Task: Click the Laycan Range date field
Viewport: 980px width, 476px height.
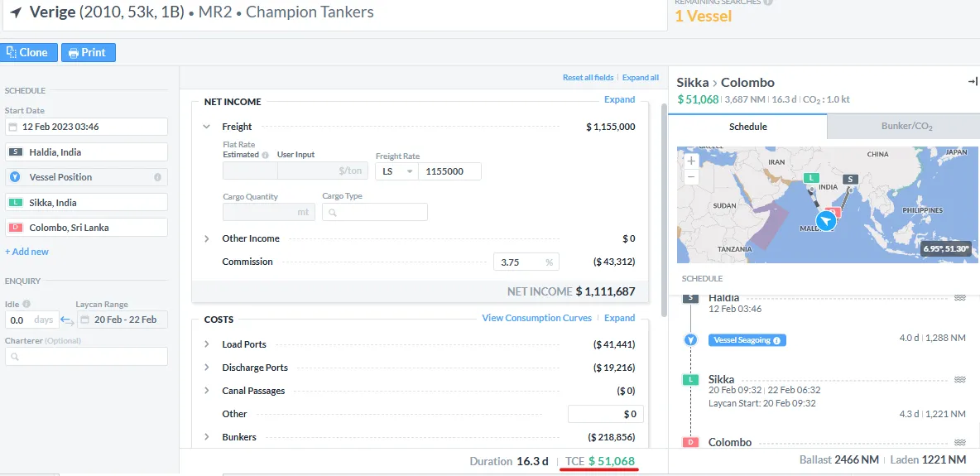Action: click(x=122, y=320)
